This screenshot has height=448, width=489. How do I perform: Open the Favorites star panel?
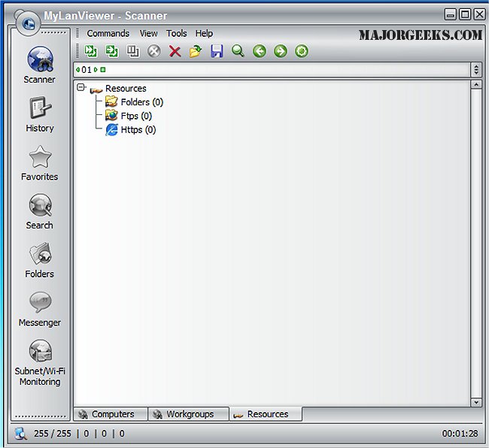pyautogui.click(x=40, y=163)
